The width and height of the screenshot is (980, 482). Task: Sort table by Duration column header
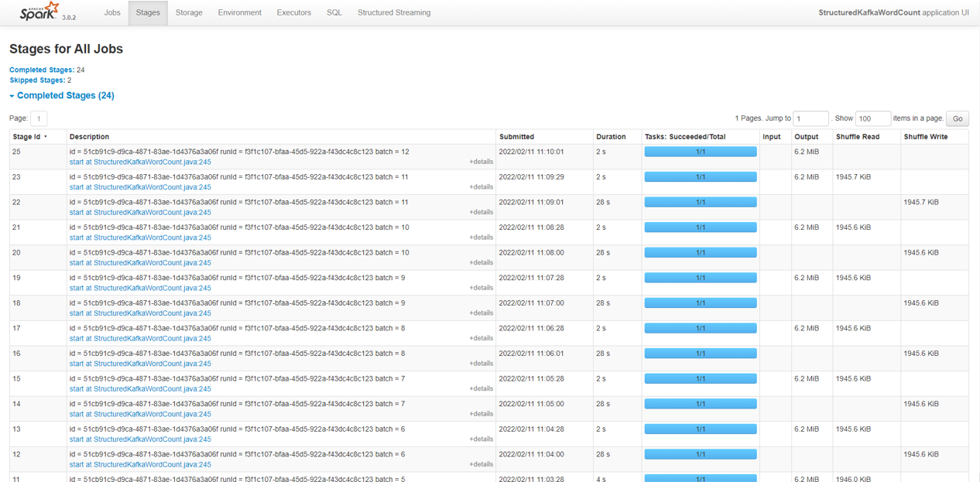click(x=611, y=137)
